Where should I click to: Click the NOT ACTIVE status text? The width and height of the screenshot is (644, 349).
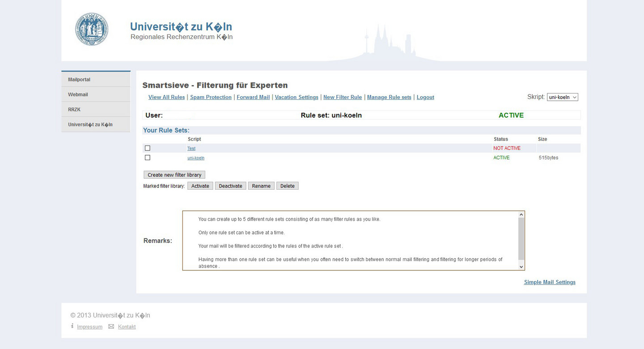[507, 148]
